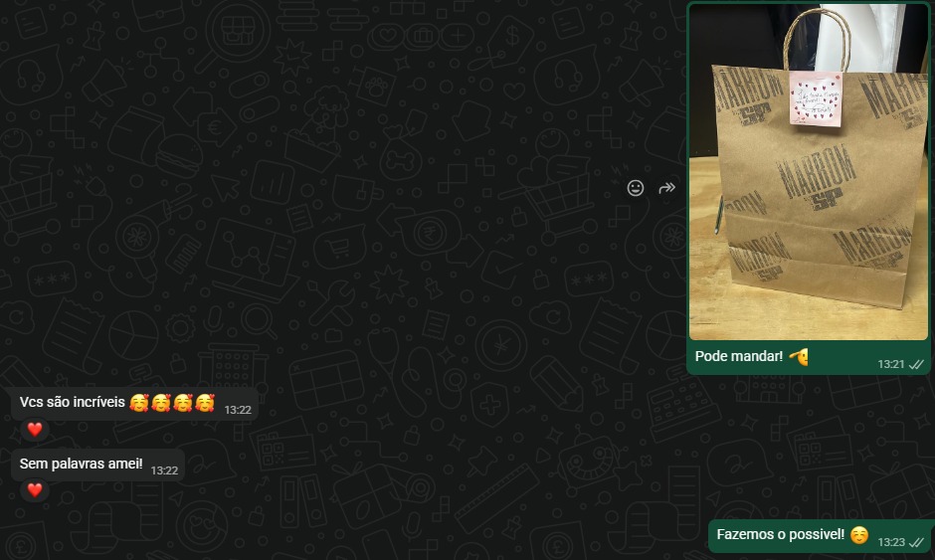Open the Marrom paper bag photo
The width and height of the screenshot is (935, 560).
[809, 172]
